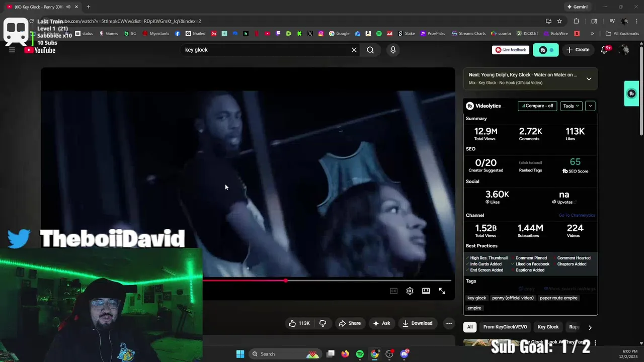644x362 pixels.
Task: Run search with the magnifier button
Action: (370, 50)
